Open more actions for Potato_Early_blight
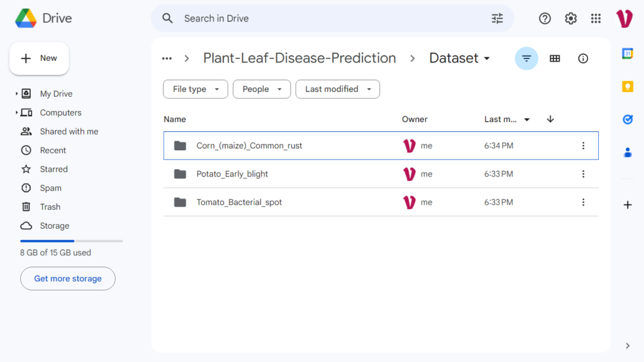 (583, 174)
